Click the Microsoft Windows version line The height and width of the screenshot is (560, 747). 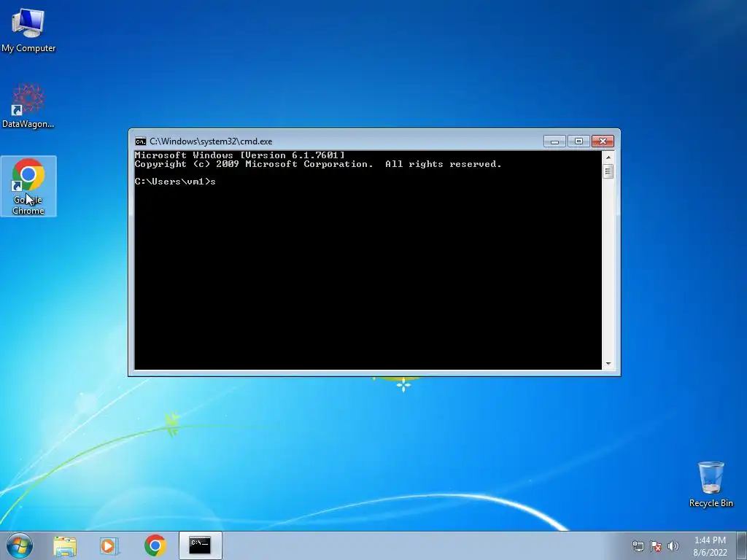tap(239, 155)
